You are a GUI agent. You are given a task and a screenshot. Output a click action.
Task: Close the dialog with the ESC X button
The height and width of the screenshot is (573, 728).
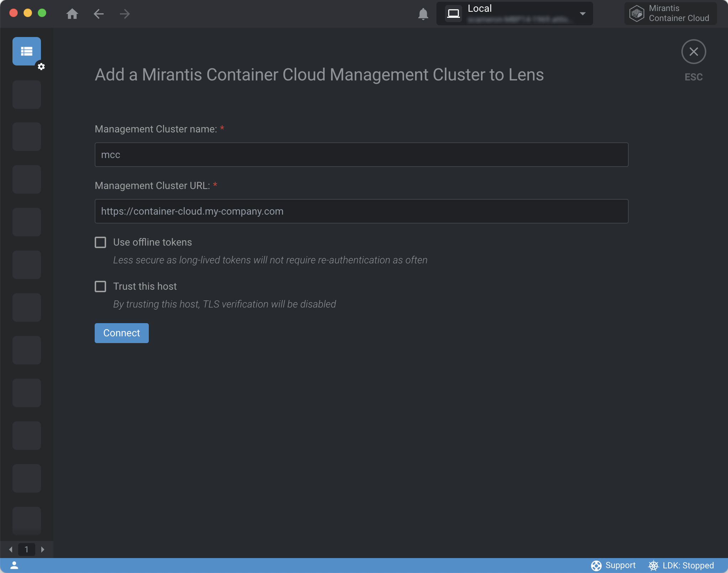[x=693, y=52]
